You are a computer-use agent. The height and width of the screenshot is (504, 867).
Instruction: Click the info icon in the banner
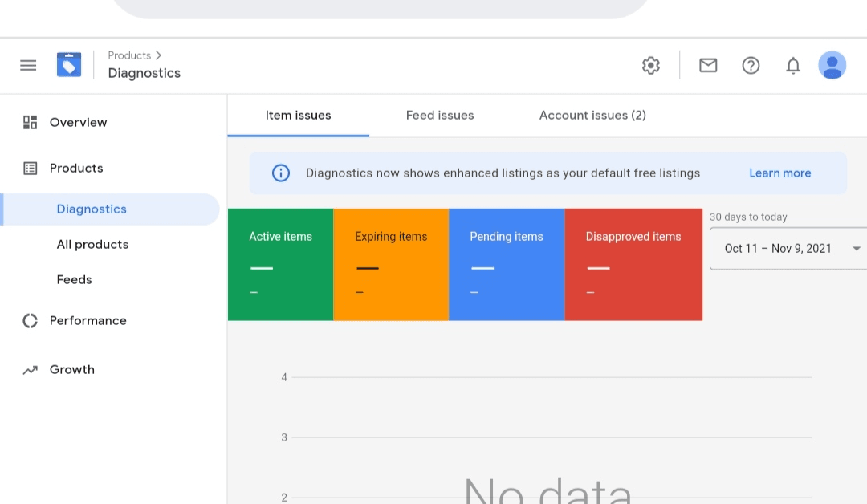tap(280, 173)
